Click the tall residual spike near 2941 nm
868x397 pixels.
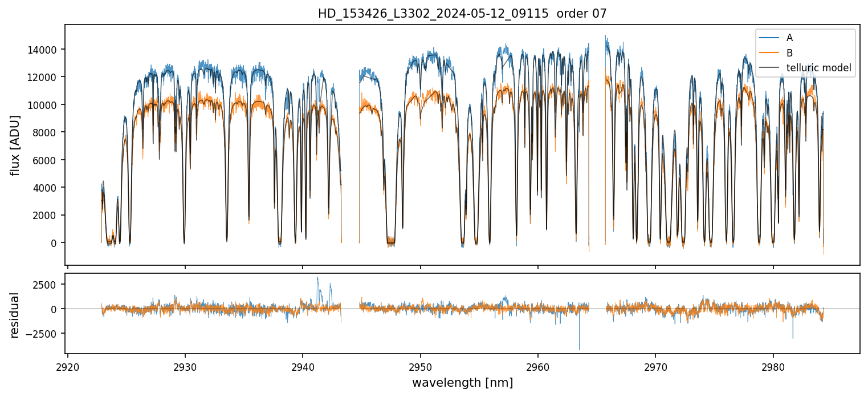coord(317,279)
